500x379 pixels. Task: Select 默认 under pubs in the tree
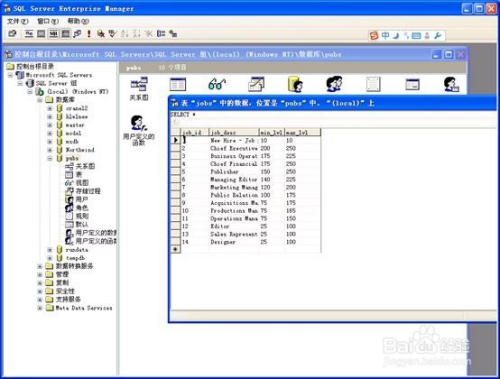(x=82, y=224)
